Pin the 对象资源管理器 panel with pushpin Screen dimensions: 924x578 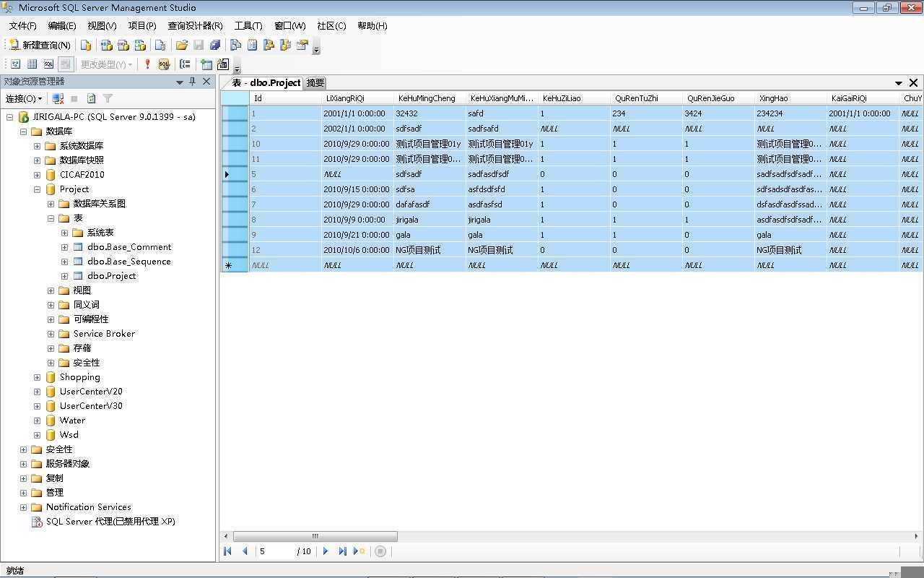pyautogui.click(x=193, y=82)
